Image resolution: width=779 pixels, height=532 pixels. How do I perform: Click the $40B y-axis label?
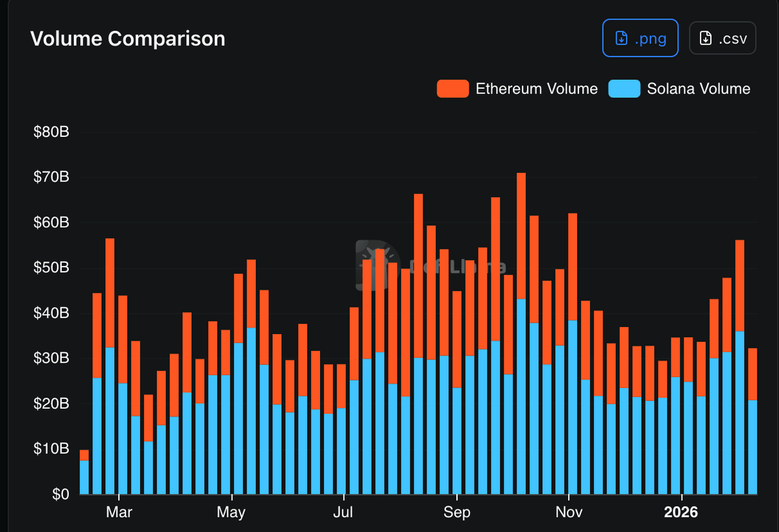tap(51, 313)
